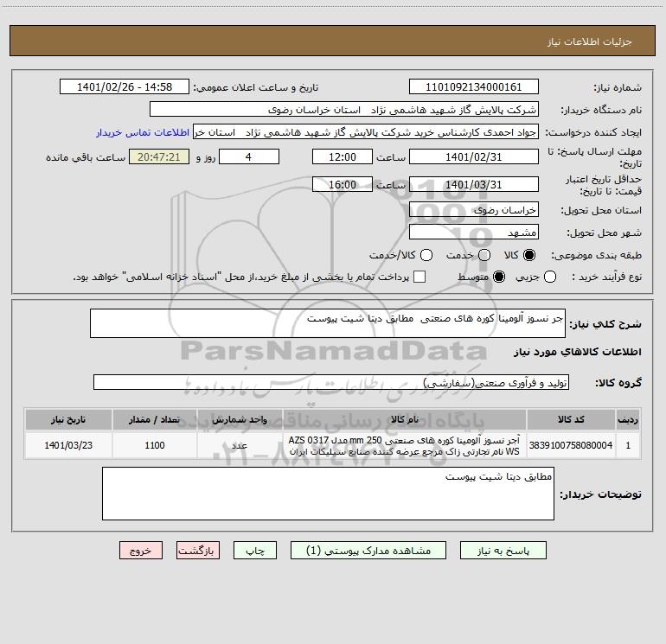Click the بازگشت back button

[198, 551]
